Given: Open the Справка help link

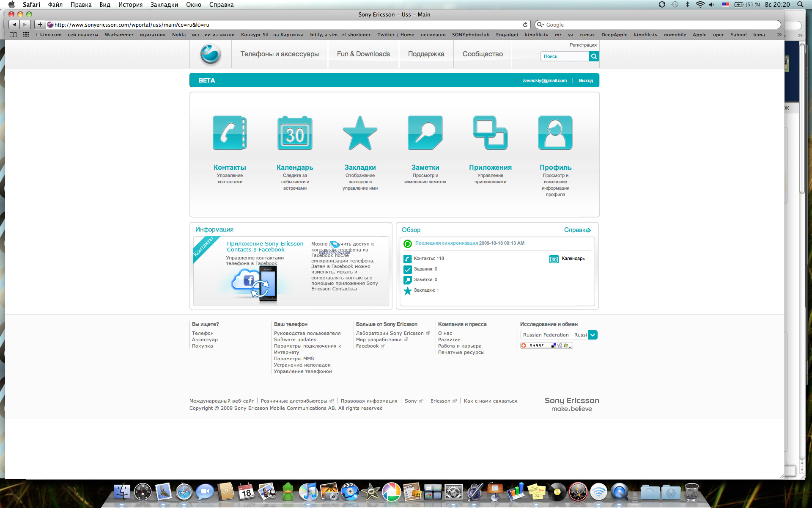Looking at the screenshot, I should 577,230.
